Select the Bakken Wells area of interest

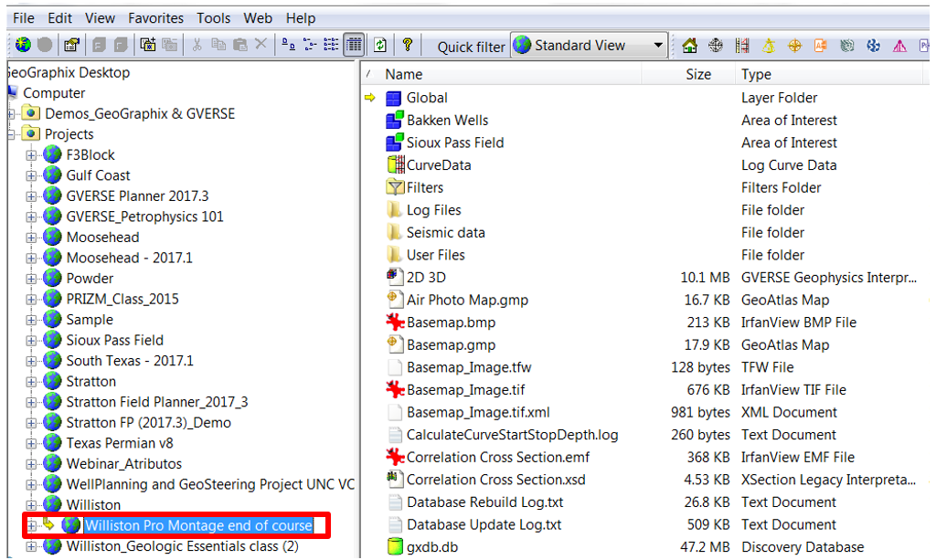(x=447, y=121)
